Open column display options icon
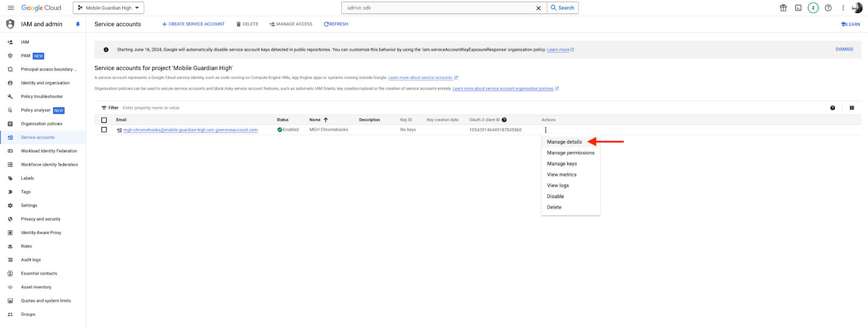Image resolution: width=868 pixels, height=330 pixels. tap(852, 108)
